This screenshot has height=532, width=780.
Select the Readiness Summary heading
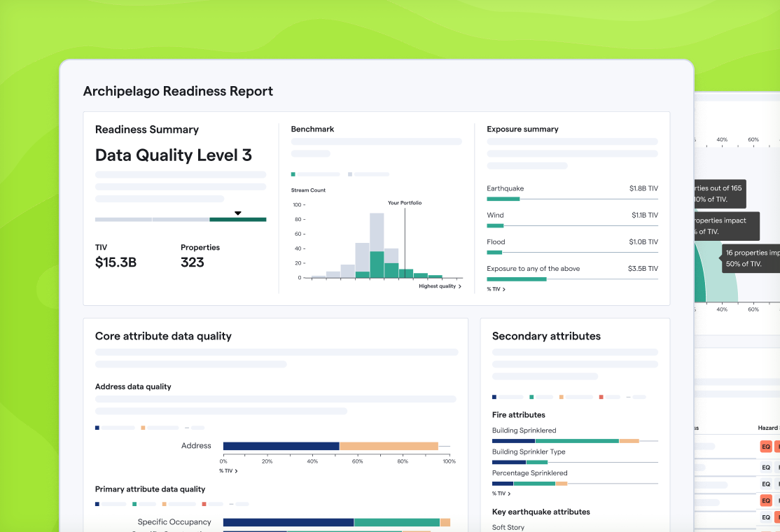click(x=147, y=129)
